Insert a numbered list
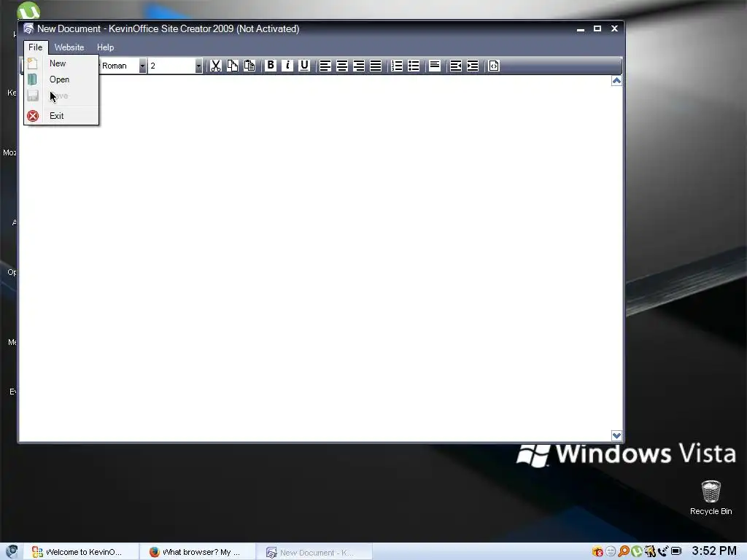Viewport: 747px width, 560px height. (397, 66)
